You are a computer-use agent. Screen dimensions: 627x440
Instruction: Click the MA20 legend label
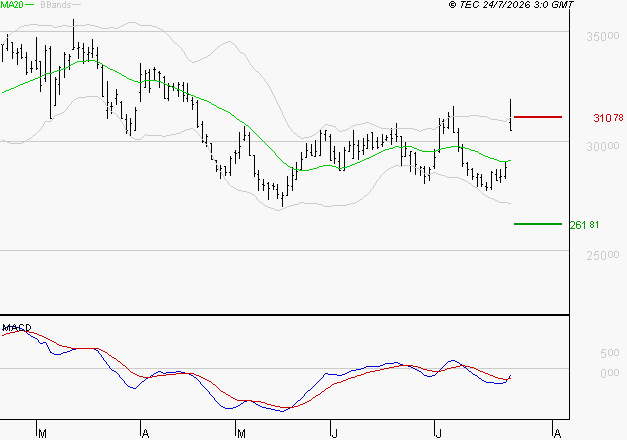click(11, 4)
